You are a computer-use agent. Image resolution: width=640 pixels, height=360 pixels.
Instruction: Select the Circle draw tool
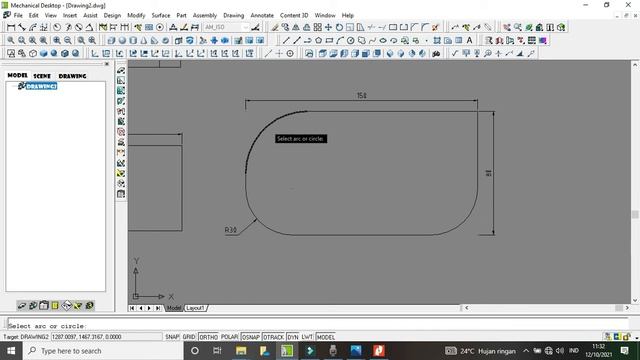(351, 40)
